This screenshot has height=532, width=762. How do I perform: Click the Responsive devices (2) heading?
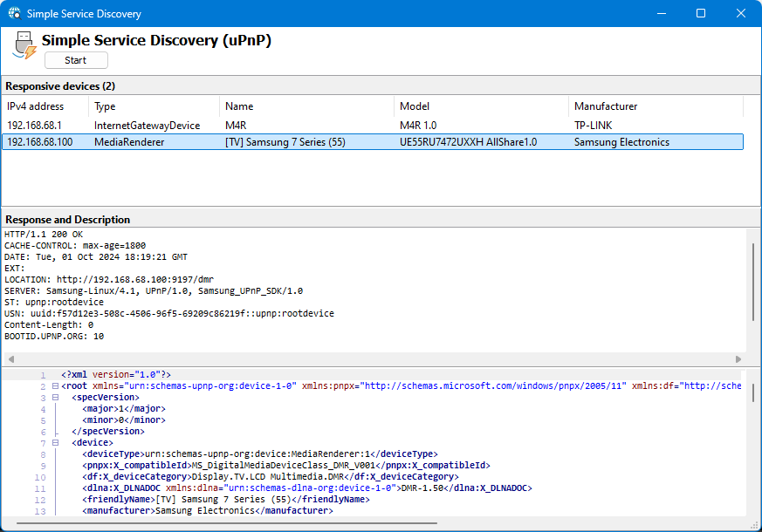60,86
